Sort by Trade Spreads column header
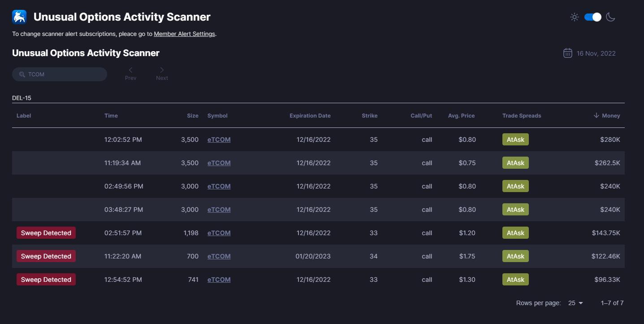This screenshot has height=324, width=644. click(522, 116)
